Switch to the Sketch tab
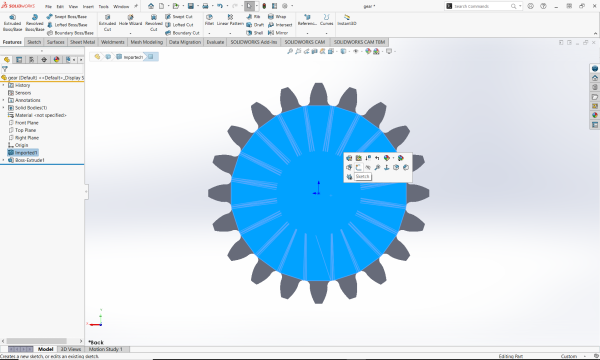The image size is (600, 360). tap(34, 42)
